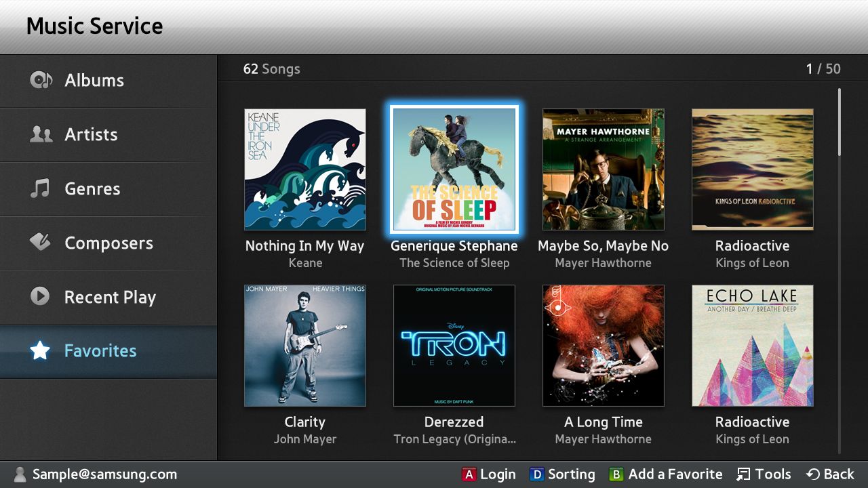Image resolution: width=868 pixels, height=488 pixels.
Task: Click the Recent Play circular play icon
Action: 40,296
